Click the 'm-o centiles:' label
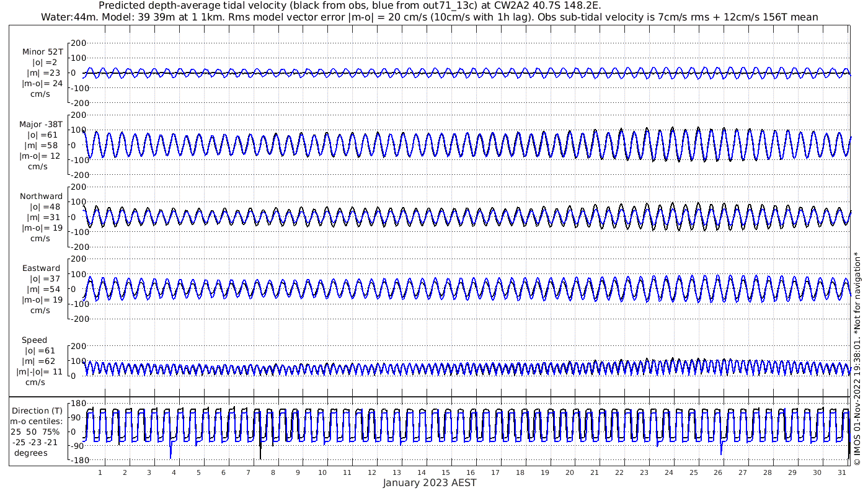The width and height of the screenshot is (868, 496). tap(36, 421)
